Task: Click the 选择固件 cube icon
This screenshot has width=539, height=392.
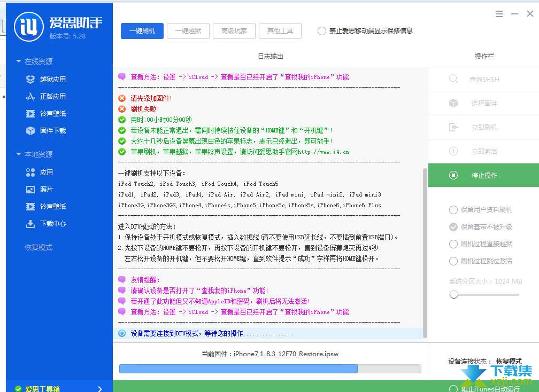Action: [453, 103]
